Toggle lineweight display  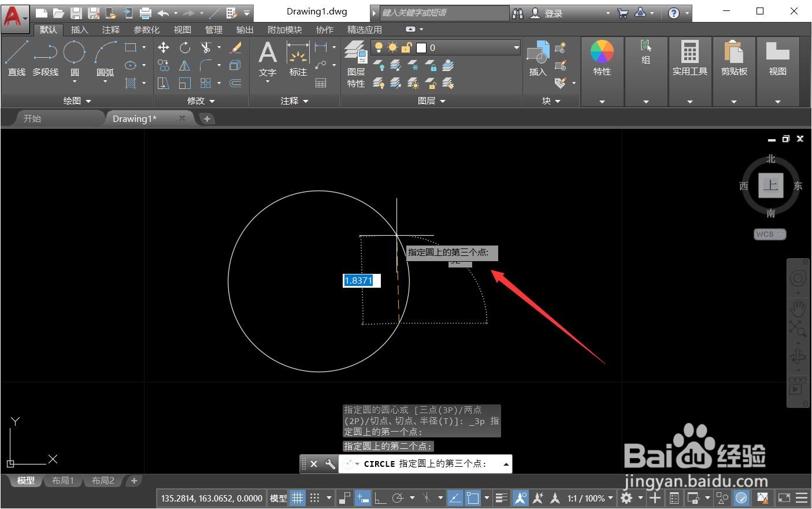tap(502, 498)
